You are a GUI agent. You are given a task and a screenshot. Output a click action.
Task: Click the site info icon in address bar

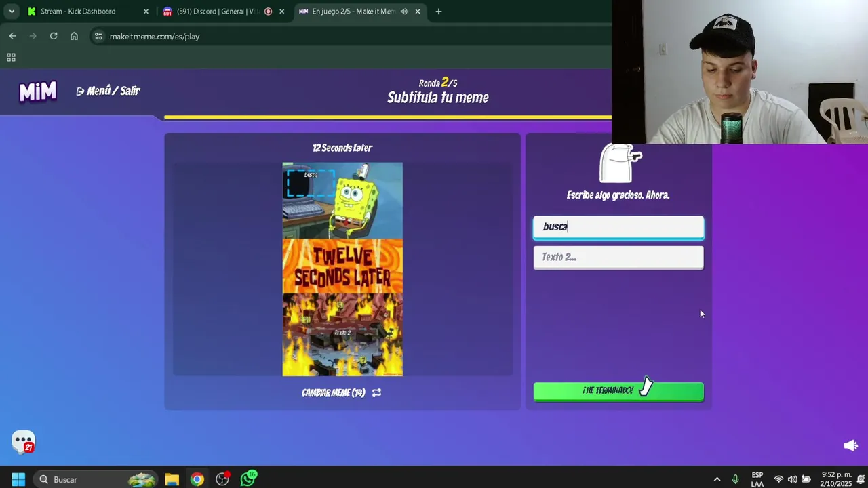98,36
